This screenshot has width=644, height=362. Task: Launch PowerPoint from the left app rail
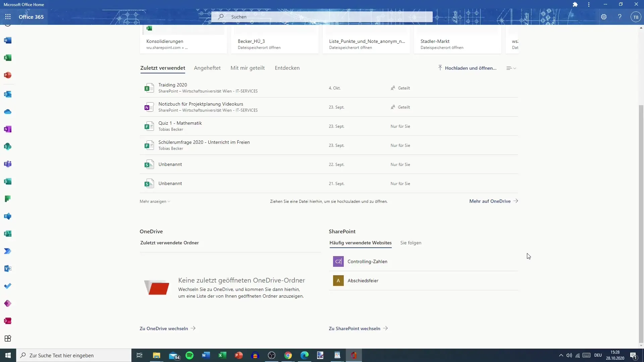pos(8,75)
